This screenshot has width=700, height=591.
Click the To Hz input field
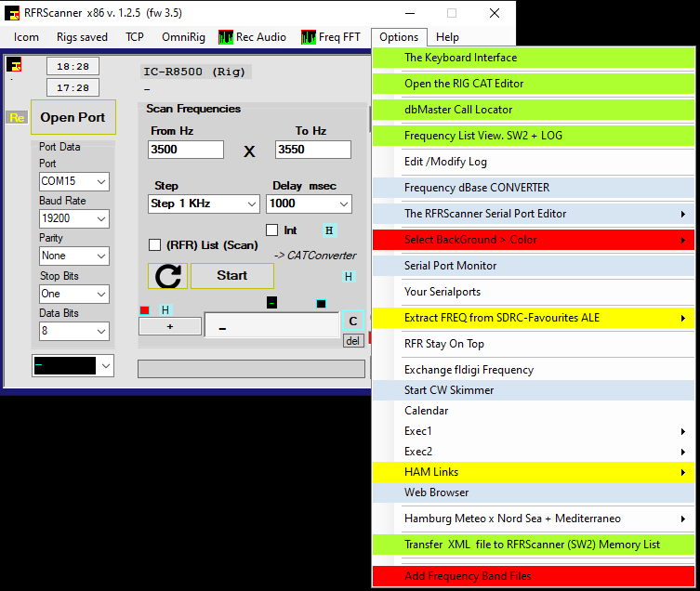pos(313,150)
